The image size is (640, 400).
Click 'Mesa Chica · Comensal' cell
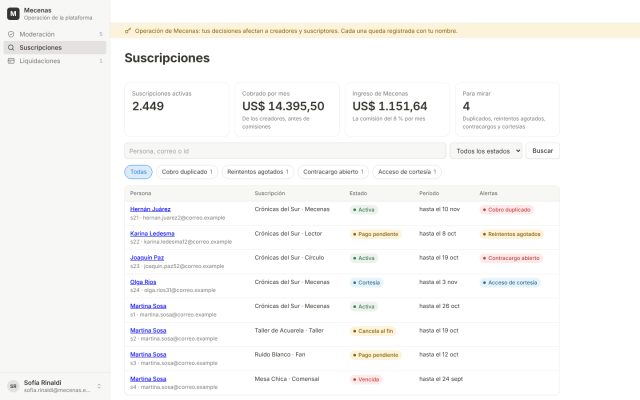tap(287, 379)
